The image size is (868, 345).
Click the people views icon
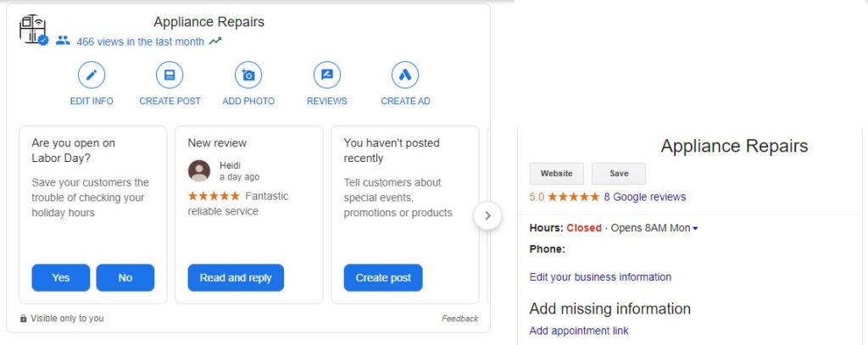63,41
